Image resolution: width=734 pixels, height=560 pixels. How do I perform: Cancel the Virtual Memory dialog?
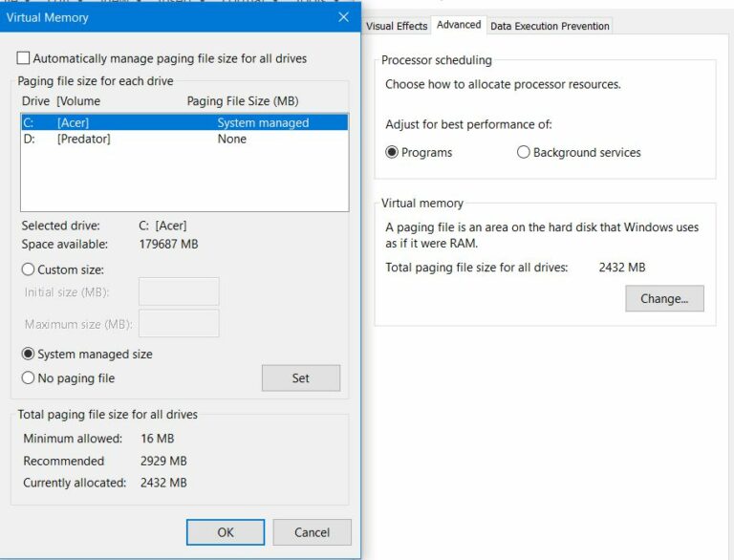pos(312,532)
